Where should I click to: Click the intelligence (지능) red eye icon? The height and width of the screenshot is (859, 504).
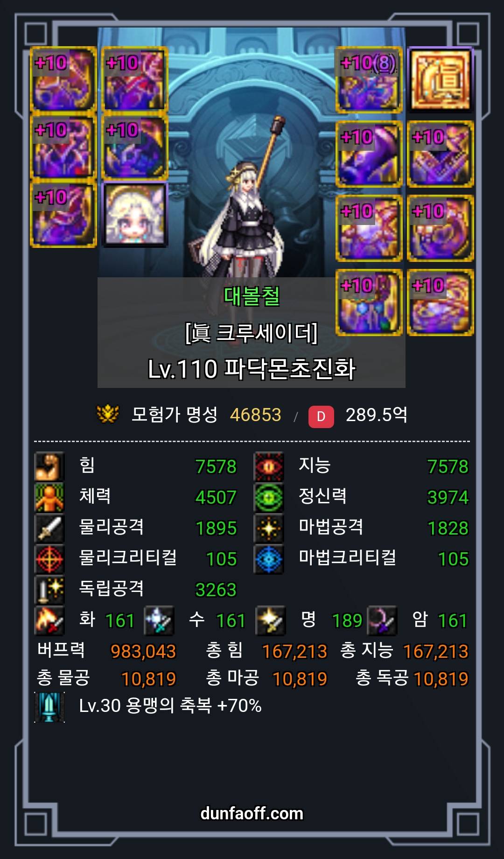269,466
